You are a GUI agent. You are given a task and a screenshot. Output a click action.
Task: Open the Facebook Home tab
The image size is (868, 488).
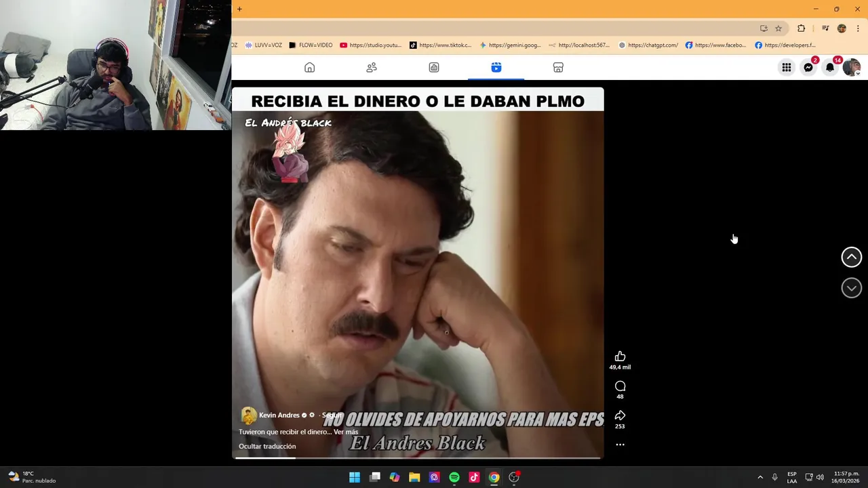(x=309, y=68)
